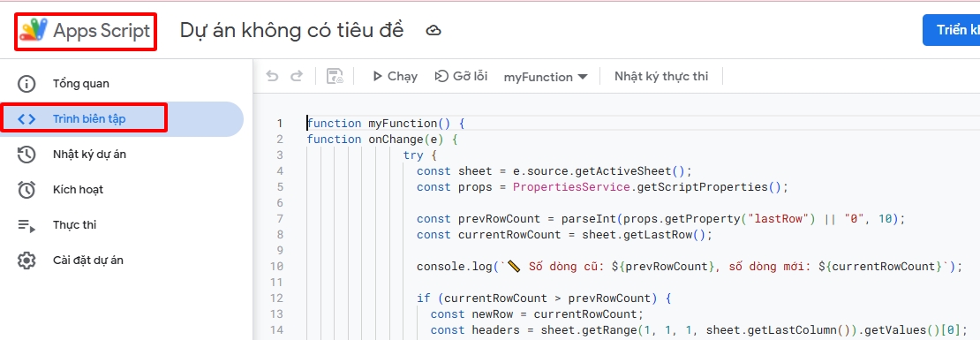
Task: Click the Triển khai deploy button
Action: tap(951, 30)
